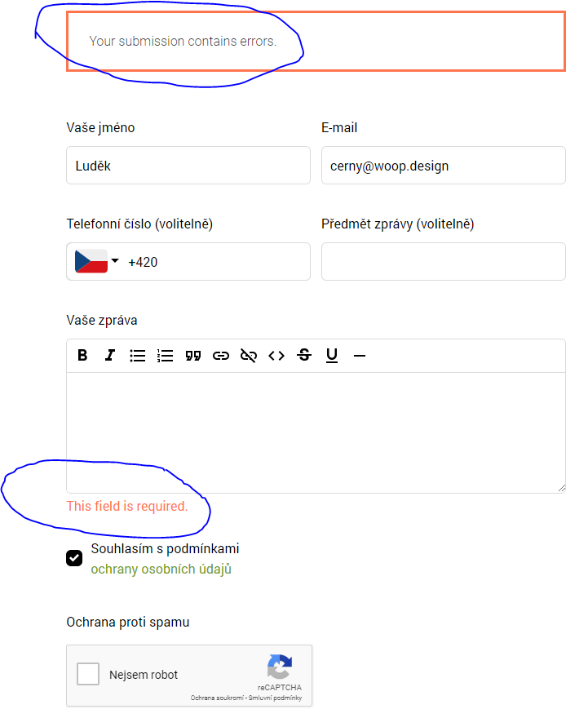This screenshot has width=588, height=718.
Task: Open the phone country code dropdown
Action: click(x=97, y=262)
